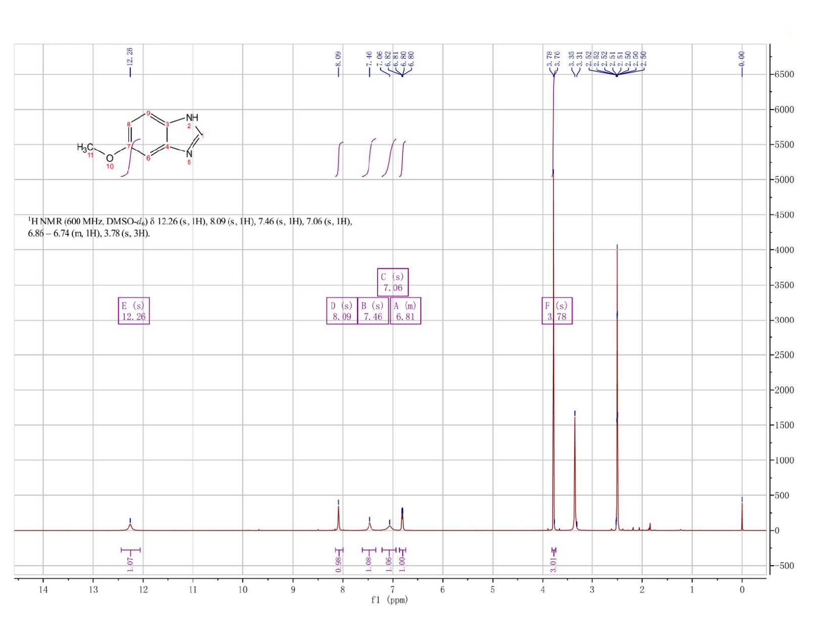Click the integral value 1.07 label
Image resolution: width=834 pixels, height=644 pixels.
(x=130, y=565)
